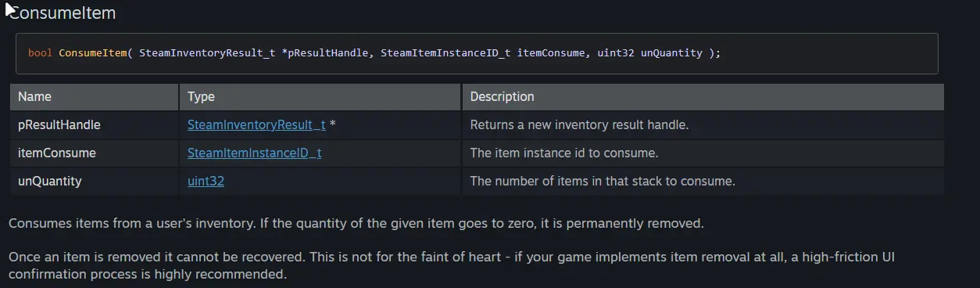The image size is (980, 288).
Task: Open the SteamInventoryResult_t type link
Action: click(256, 124)
